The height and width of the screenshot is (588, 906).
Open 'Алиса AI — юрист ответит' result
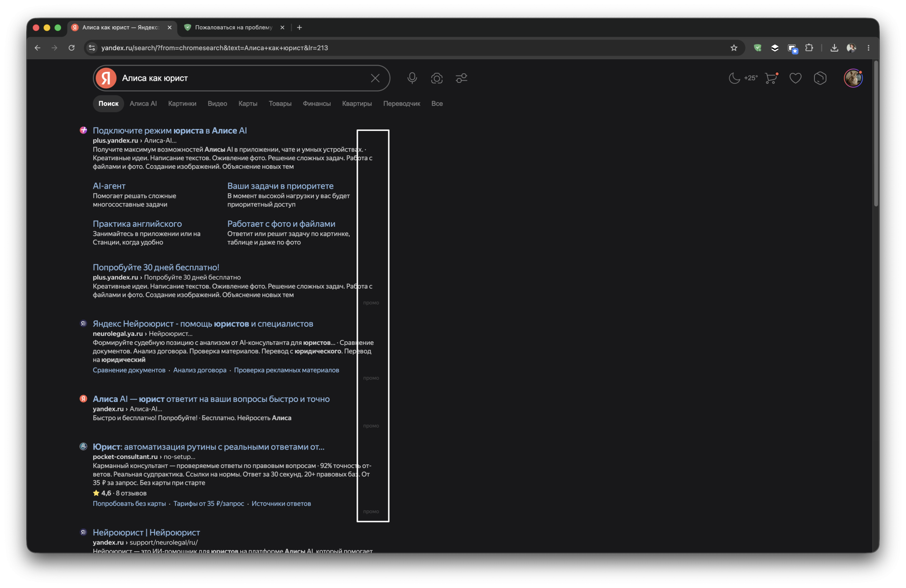coord(211,399)
